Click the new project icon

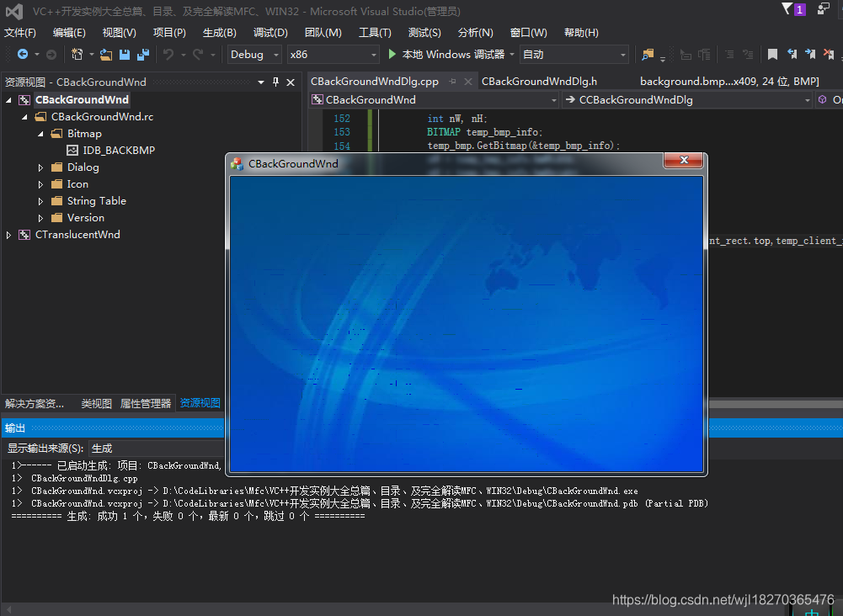77,54
